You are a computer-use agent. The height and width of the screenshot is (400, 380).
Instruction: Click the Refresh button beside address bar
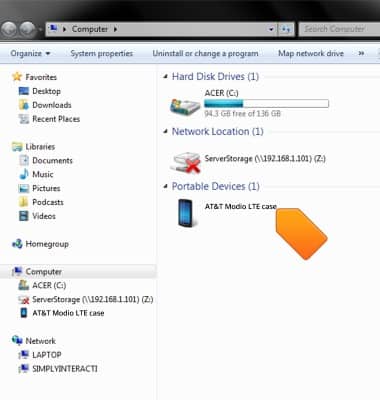tap(285, 29)
